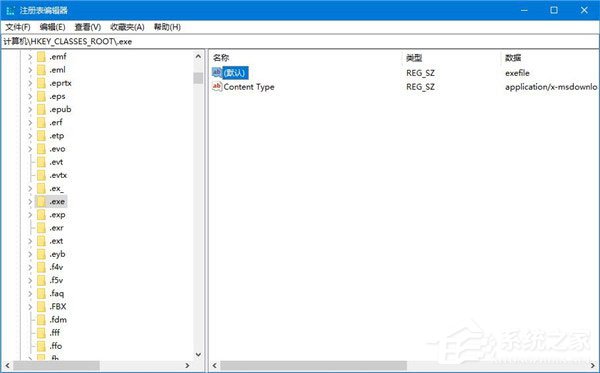The width and height of the screenshot is (600, 373).
Task: Expand the .eyb key chevron
Action: tap(30, 254)
